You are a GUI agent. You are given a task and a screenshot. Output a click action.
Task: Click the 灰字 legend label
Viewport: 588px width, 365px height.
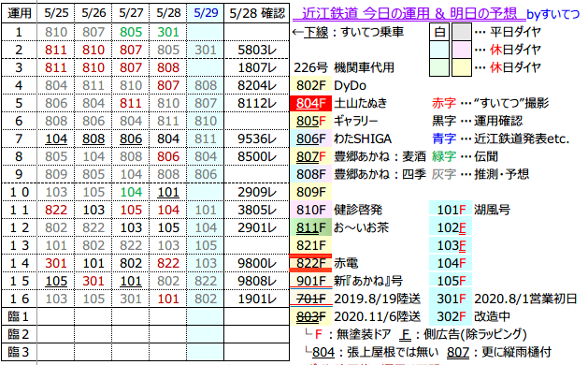(x=444, y=174)
